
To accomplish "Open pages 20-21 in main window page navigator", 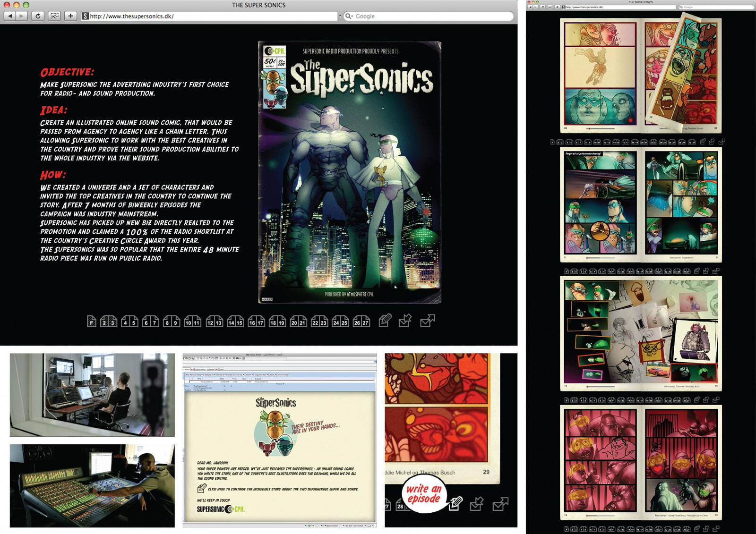I will (298, 322).
